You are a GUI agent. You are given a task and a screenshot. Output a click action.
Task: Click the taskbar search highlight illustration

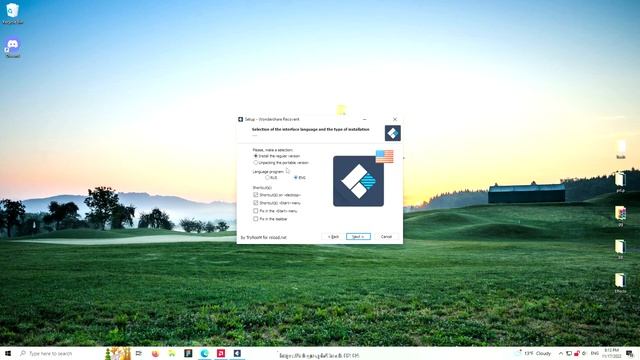(118, 353)
